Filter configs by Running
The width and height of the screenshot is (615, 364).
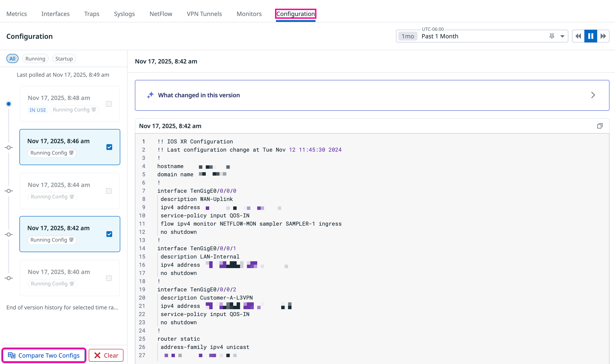(x=35, y=59)
